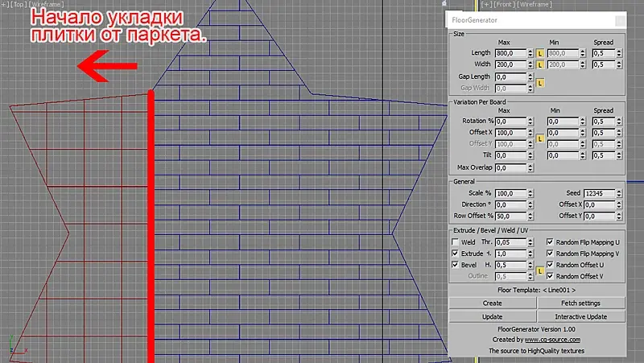Open the [Front] viewport label menu
Screen dimensions: 644x363
(x=504, y=4)
